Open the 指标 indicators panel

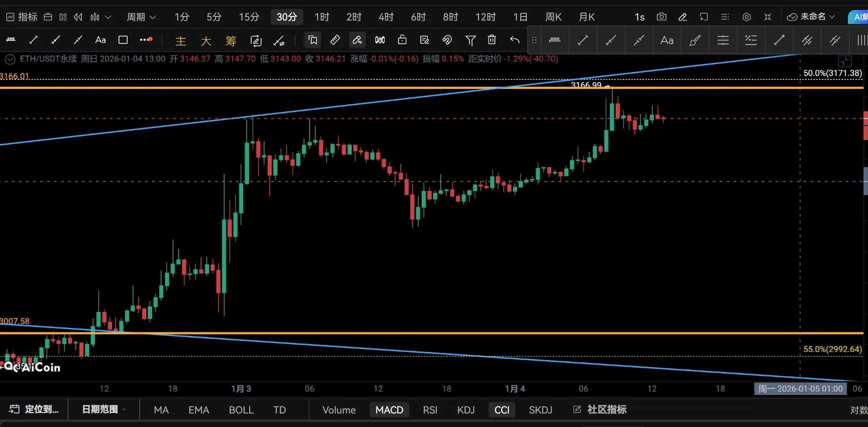pyautogui.click(x=22, y=17)
